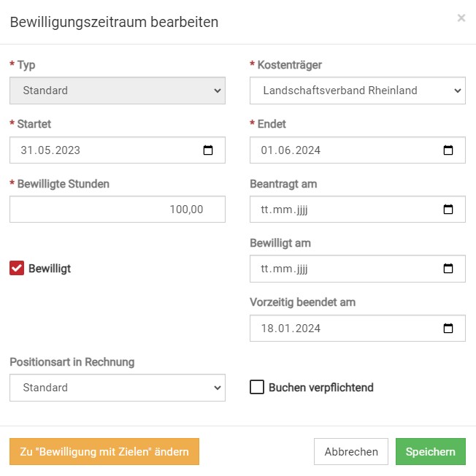476x476 pixels.
Task: Open calendar picker for Startet date
Action: click(208, 150)
